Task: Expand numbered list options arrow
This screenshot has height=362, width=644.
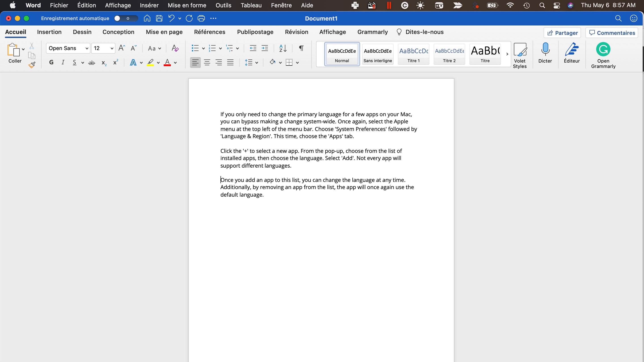Action: (220, 48)
